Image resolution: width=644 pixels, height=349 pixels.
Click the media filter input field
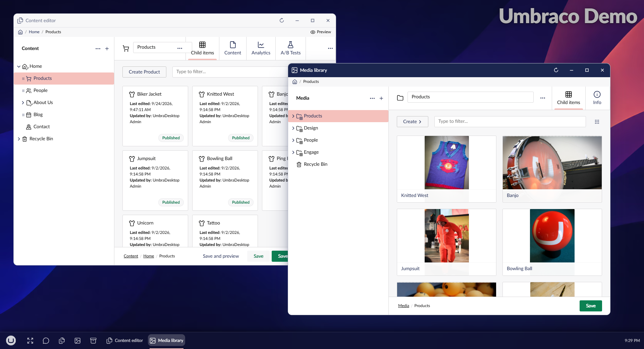[x=510, y=121]
